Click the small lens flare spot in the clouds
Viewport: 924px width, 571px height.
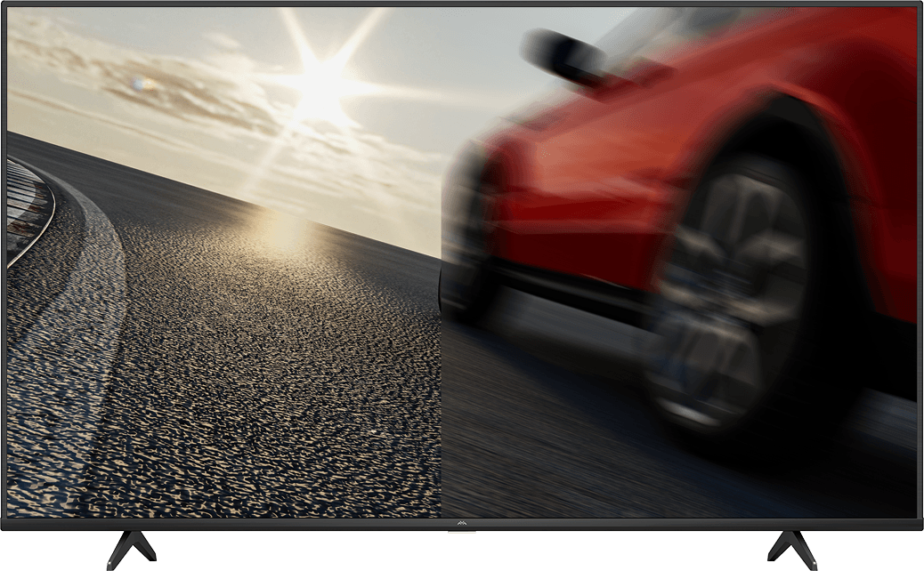pos(139,84)
